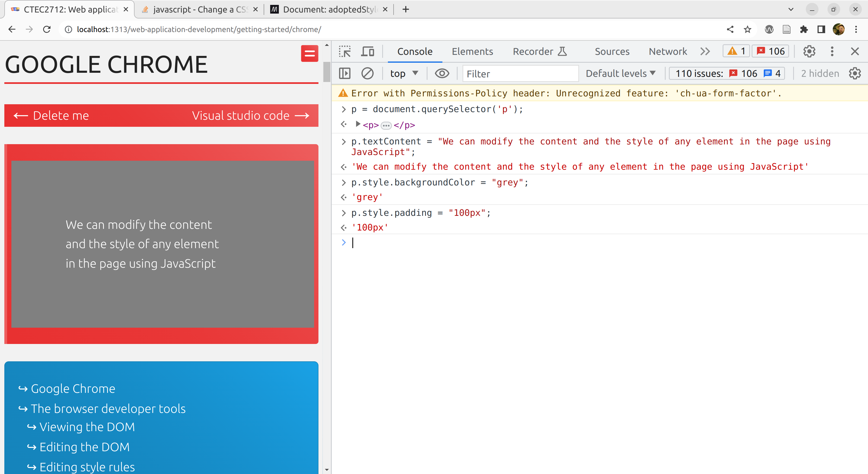Screen dimensions: 868x474
Task: Switch to the Elements tab
Action: pos(473,52)
